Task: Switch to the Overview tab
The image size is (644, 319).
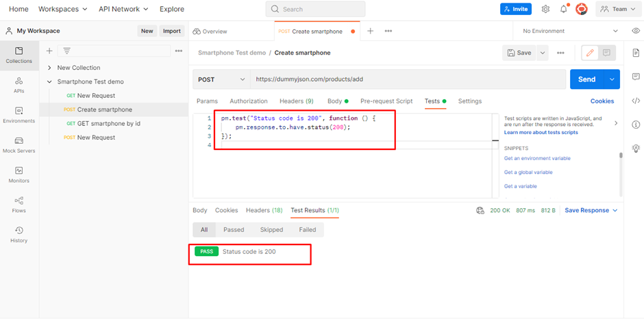Action: 210,31
